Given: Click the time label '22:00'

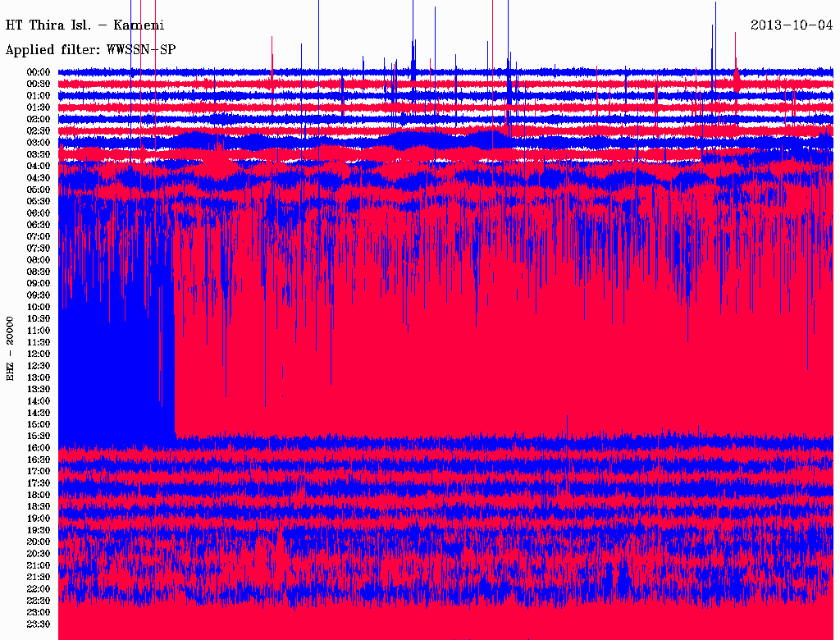Looking at the screenshot, I should 39,589.
